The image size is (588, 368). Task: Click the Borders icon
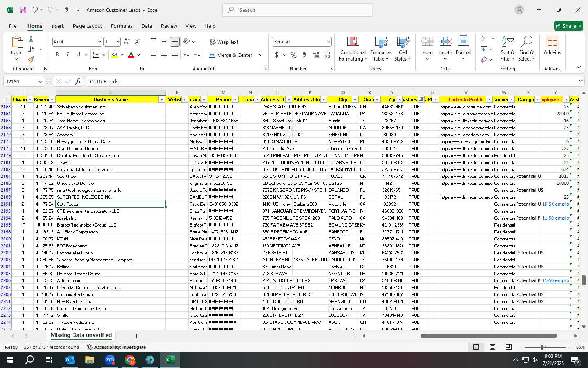[96, 55]
